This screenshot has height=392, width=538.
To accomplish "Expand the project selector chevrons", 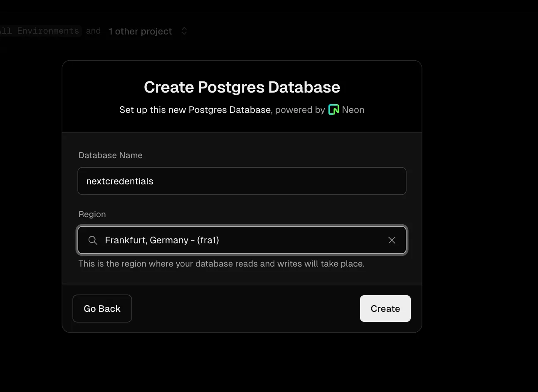I will [184, 31].
